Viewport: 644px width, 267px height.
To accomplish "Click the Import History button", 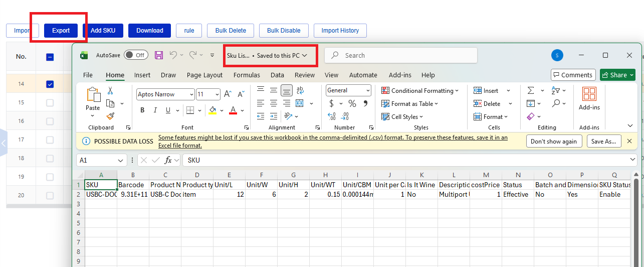I will [x=340, y=31].
